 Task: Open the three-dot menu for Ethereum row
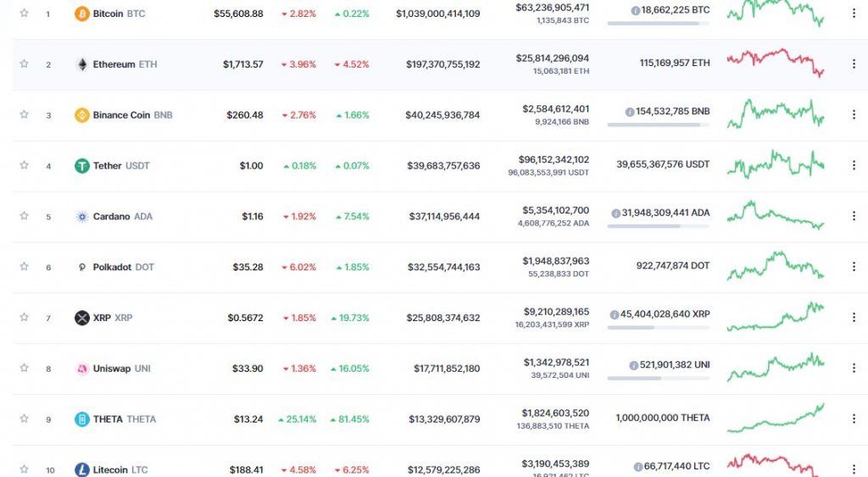pos(854,64)
